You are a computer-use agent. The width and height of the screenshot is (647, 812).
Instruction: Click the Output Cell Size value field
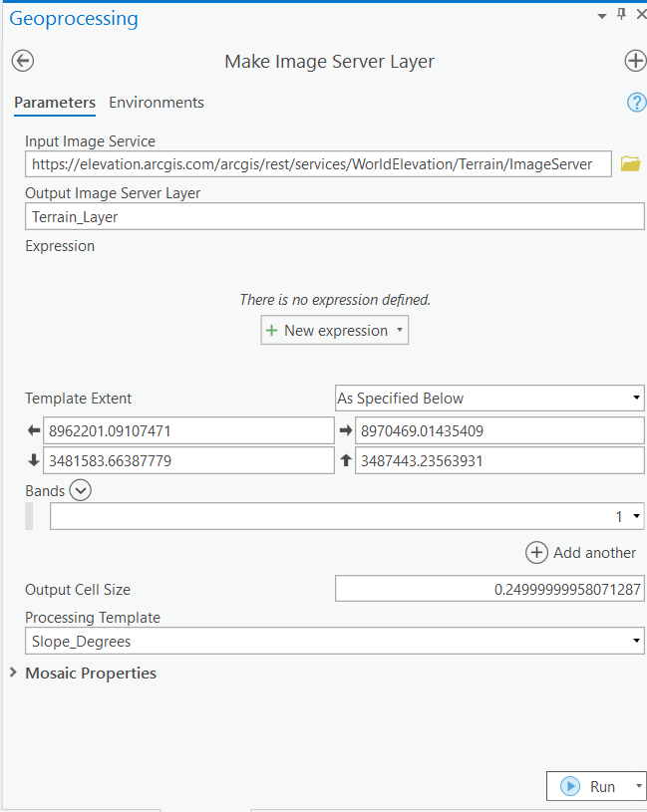pos(488,588)
